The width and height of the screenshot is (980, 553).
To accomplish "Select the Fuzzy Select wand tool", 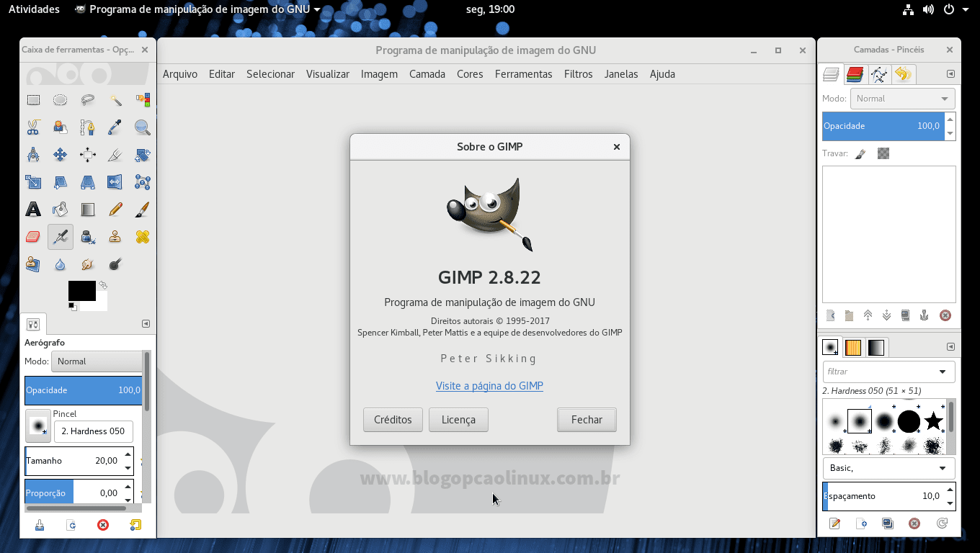I will point(115,100).
